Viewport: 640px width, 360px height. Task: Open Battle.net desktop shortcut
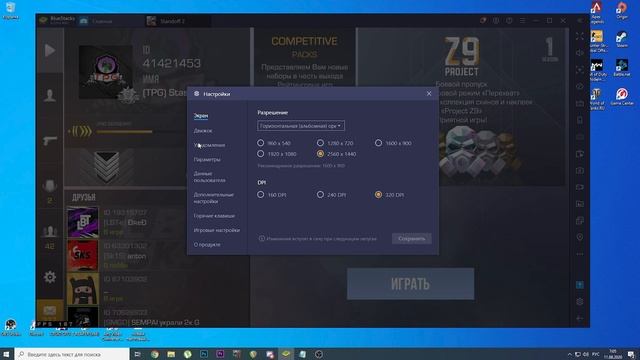622,68
